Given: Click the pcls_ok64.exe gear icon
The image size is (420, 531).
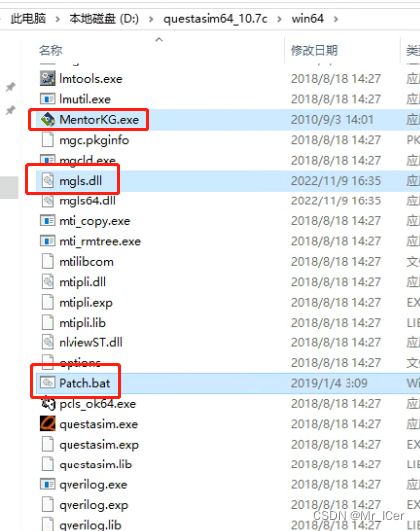Looking at the screenshot, I should (47, 404).
